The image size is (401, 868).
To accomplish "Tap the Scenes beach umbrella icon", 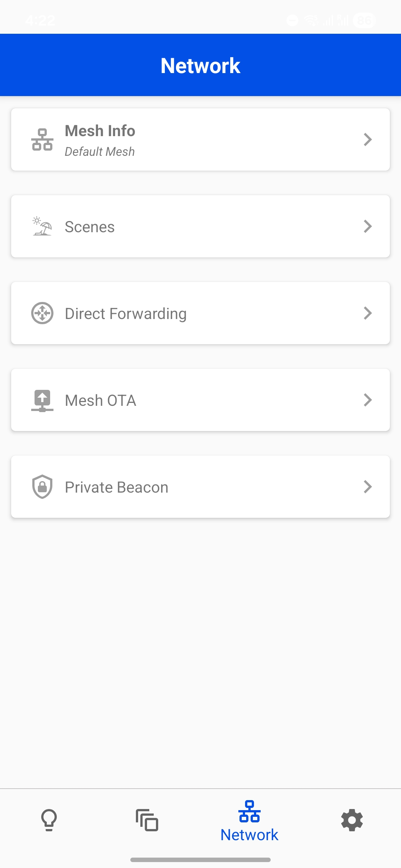I will 42,226.
